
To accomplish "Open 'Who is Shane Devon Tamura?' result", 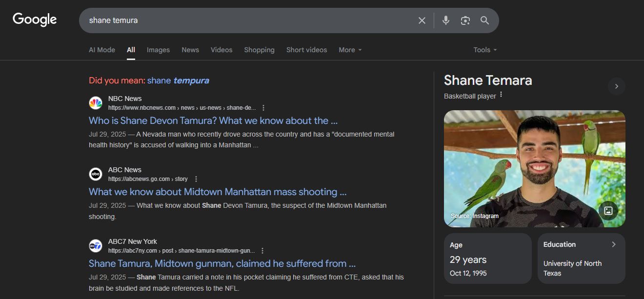I will pos(213,120).
